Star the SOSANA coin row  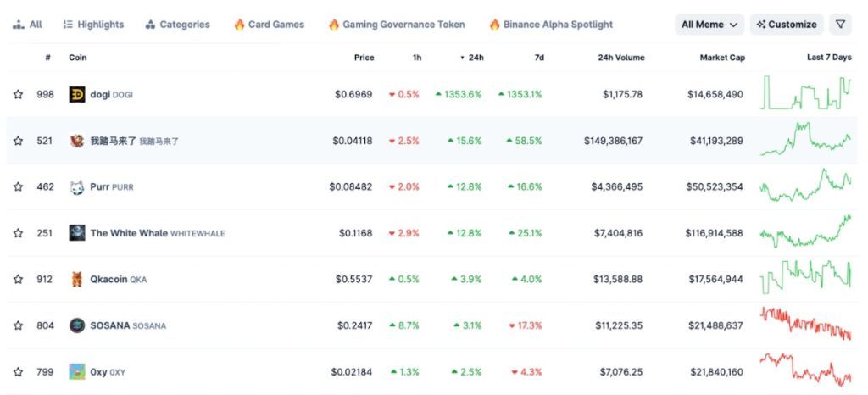pos(18,325)
